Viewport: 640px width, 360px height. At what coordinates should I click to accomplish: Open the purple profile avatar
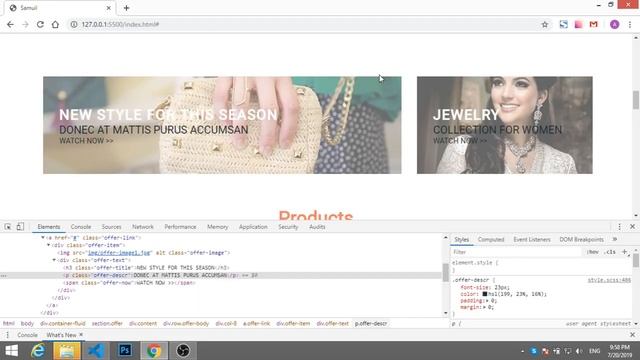(x=614, y=24)
